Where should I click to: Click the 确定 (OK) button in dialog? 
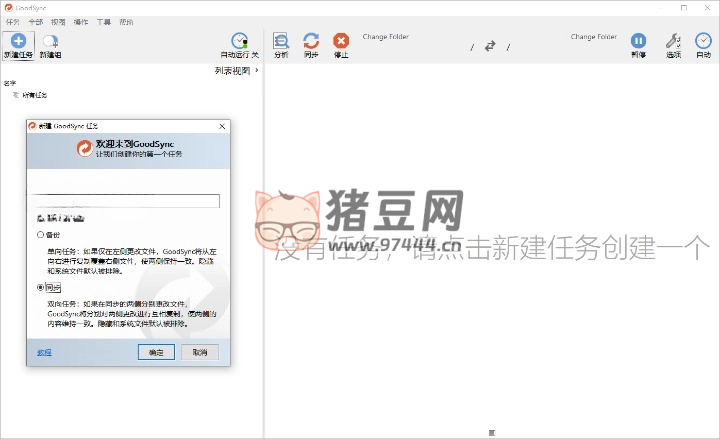coord(156,352)
